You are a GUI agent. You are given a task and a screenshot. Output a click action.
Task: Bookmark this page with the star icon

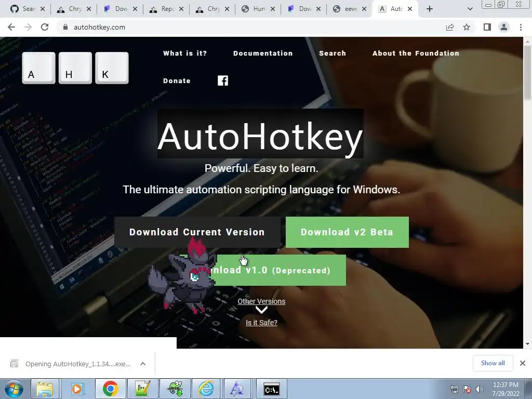click(467, 27)
